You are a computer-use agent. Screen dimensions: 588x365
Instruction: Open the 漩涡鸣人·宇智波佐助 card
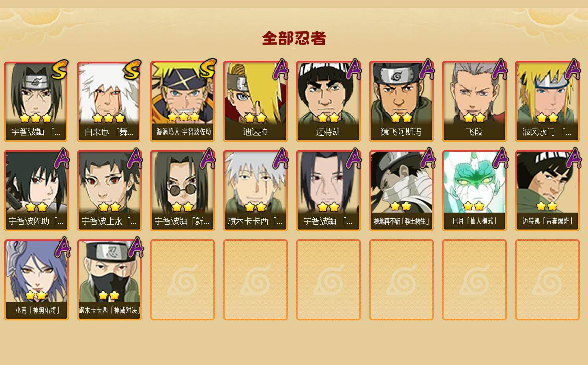point(182,101)
